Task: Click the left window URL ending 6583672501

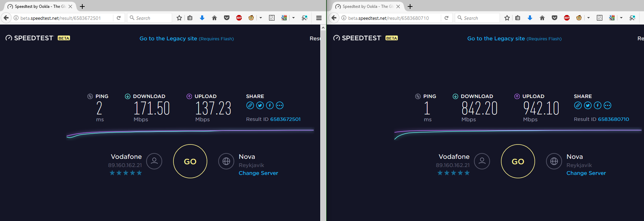Action: pos(60,18)
